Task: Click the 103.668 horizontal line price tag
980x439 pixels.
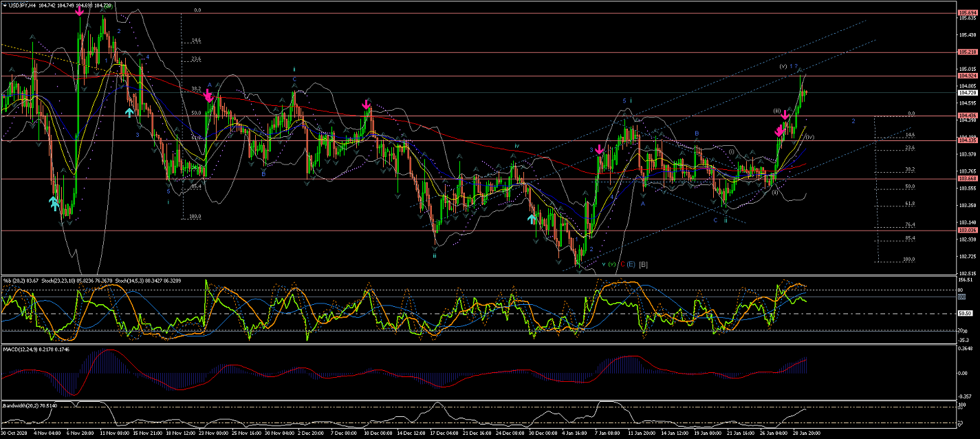Action: tap(967, 179)
